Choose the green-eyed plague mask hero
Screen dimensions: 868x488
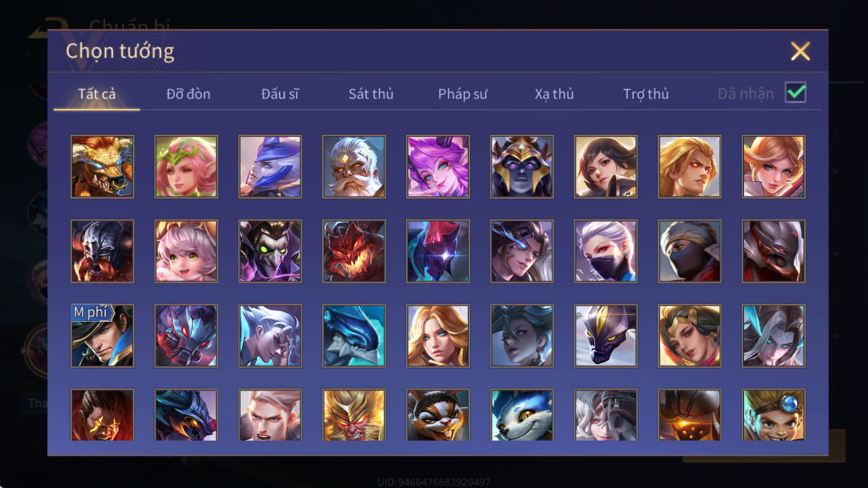(270, 251)
